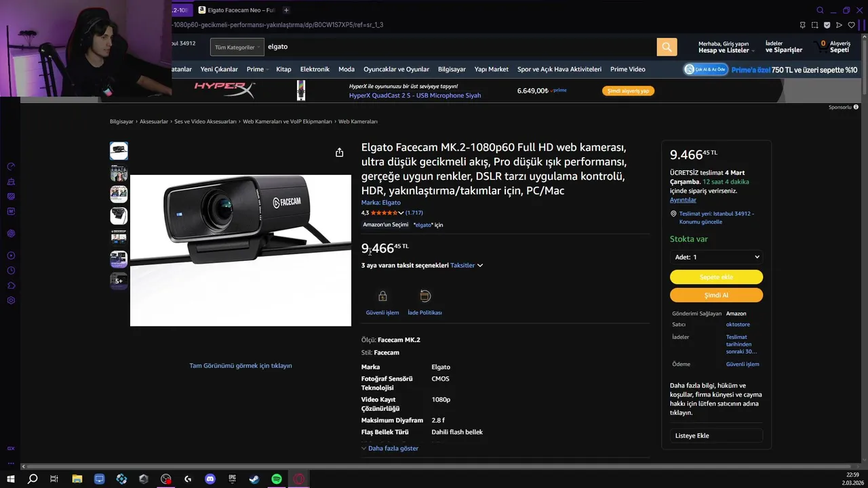Open the player icon in Opera sidebar
This screenshot has width=868, height=488.
[x=11, y=256]
